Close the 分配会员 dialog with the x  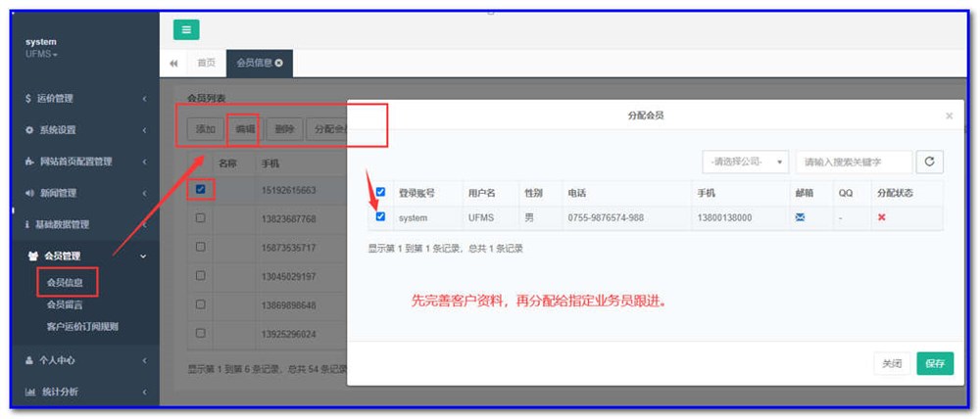(950, 116)
